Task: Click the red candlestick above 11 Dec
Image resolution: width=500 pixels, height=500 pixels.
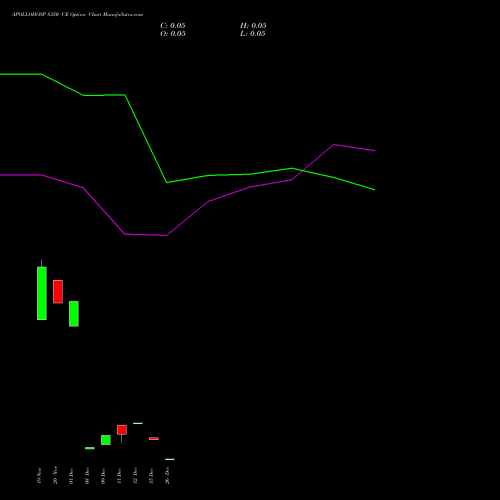Action: [x=122, y=430]
